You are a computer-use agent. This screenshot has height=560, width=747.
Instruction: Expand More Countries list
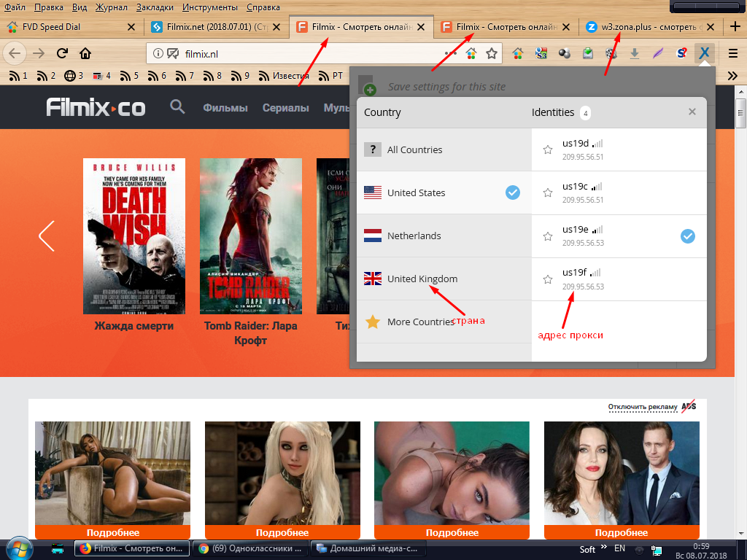point(420,322)
